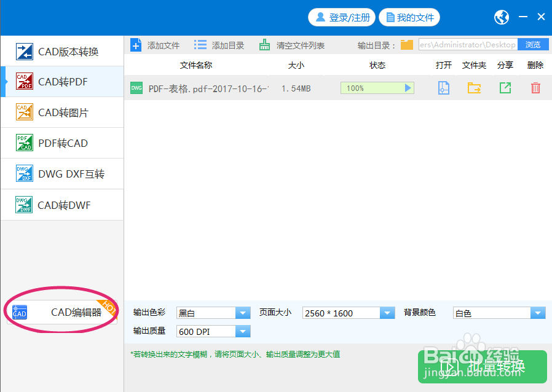The image size is (552, 392).
Task: Open the 背景颜色 background color dropdown
Action: tap(538, 313)
